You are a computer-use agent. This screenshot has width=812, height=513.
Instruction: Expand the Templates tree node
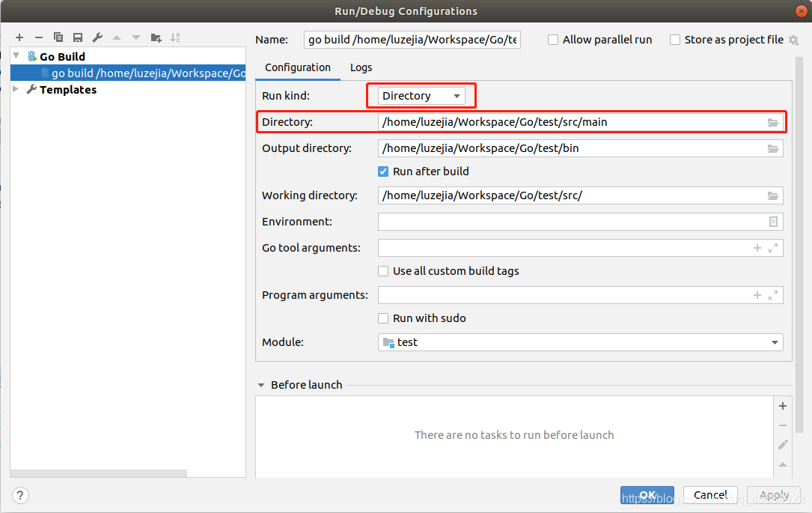pos(16,89)
